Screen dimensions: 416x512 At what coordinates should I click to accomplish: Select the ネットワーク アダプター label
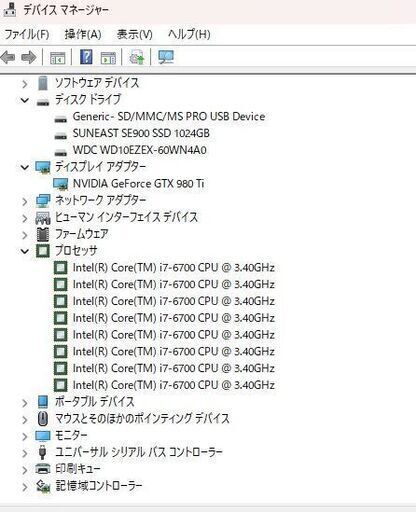click(101, 200)
